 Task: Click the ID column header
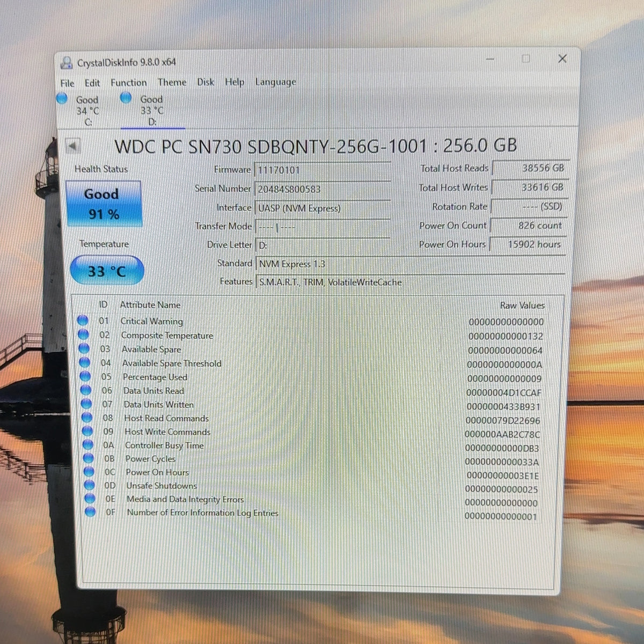tap(103, 304)
